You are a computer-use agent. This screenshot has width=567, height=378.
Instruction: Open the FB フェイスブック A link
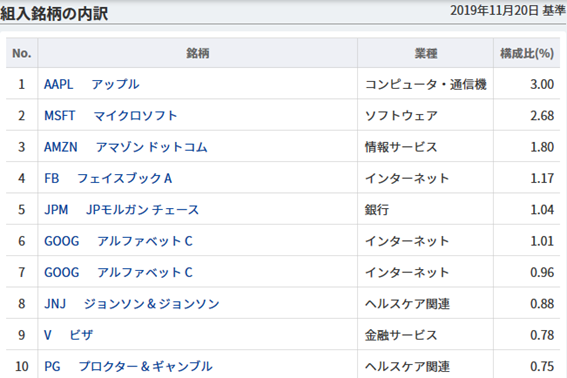(108, 178)
